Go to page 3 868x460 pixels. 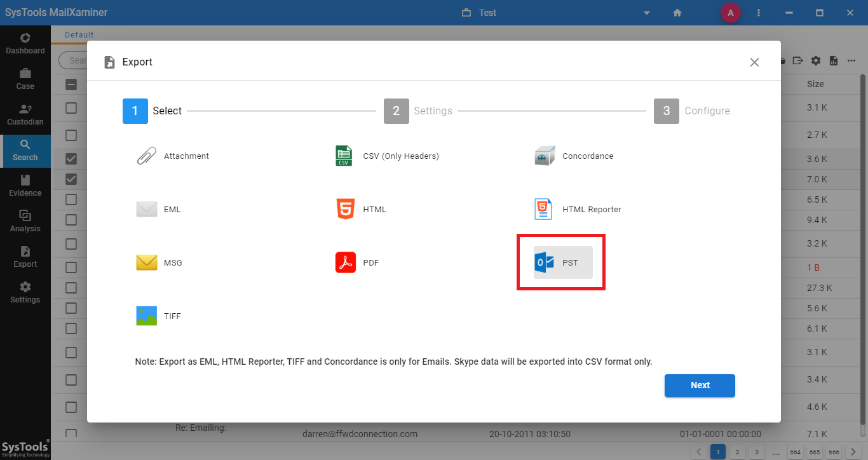(756, 452)
